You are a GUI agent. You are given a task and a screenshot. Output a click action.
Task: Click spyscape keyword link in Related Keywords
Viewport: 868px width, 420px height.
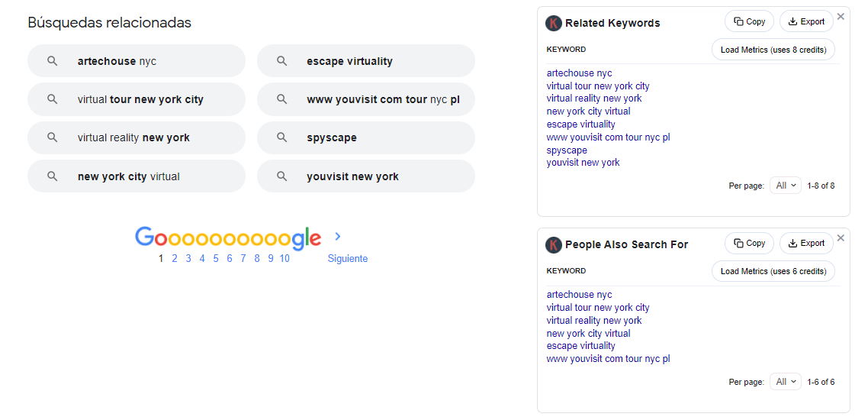coord(567,150)
